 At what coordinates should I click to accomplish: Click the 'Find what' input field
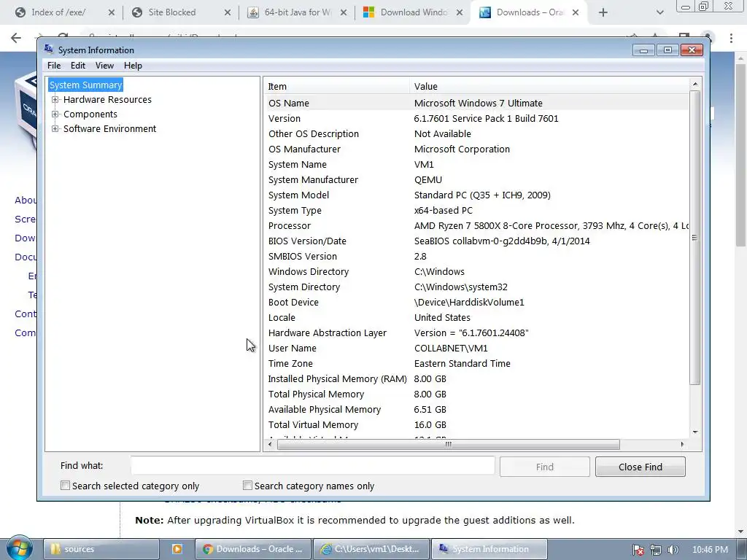[313, 466]
